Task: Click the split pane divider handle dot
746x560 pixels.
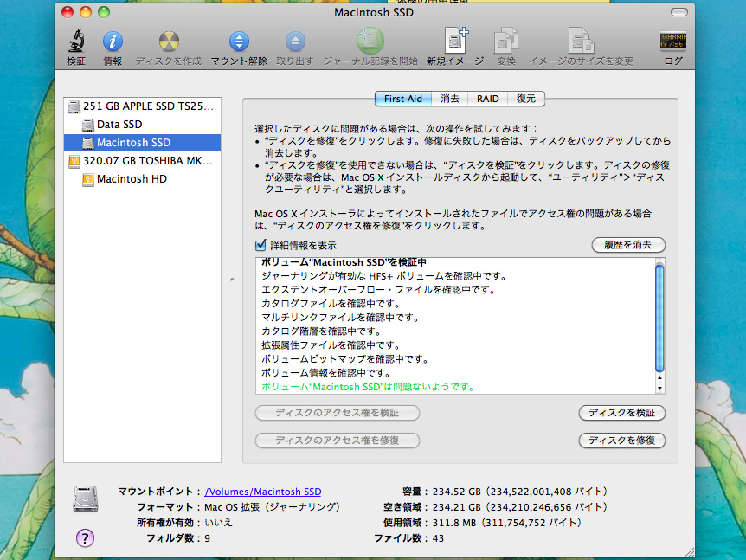Action: [232, 280]
